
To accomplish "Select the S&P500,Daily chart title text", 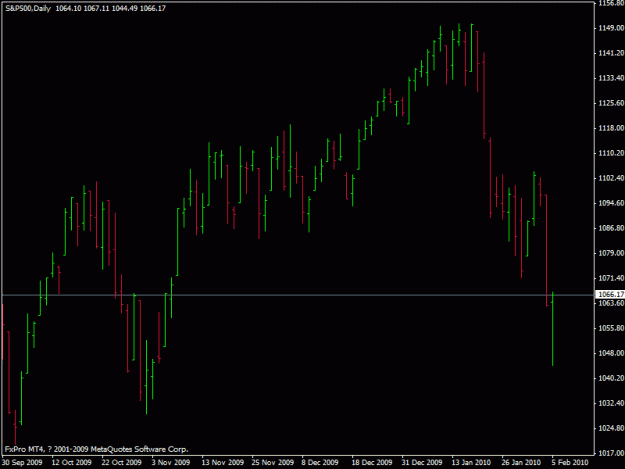I will click(28, 8).
